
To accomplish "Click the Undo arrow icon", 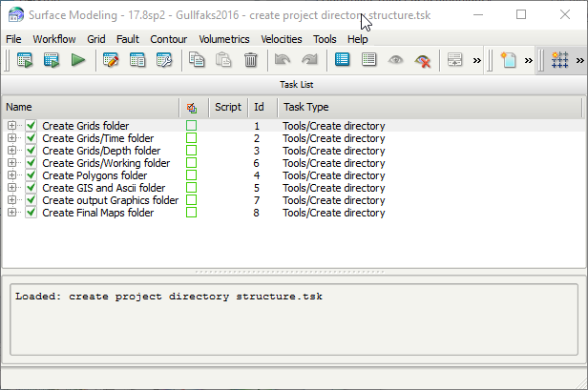I will pyautogui.click(x=282, y=61).
